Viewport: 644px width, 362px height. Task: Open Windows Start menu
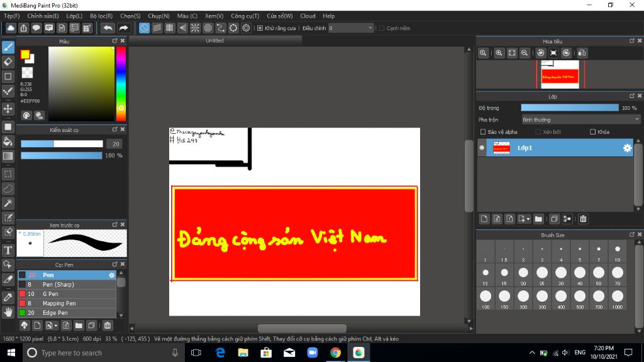11,353
